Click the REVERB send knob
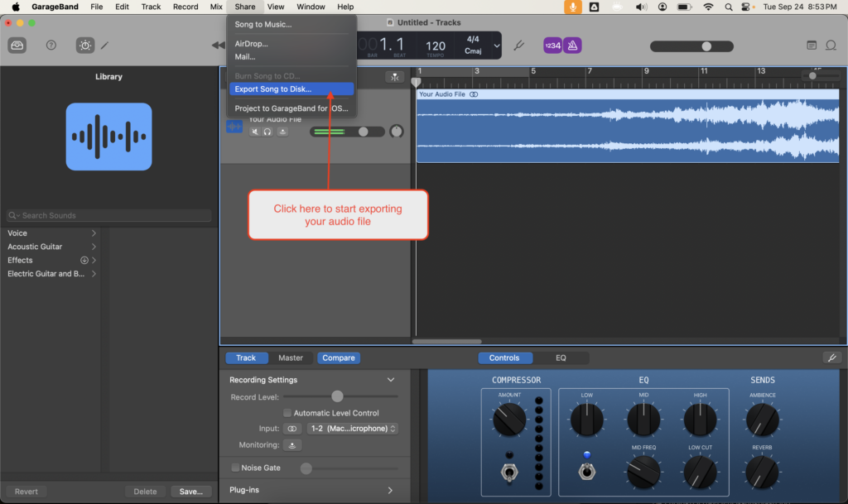The image size is (848, 504). (762, 472)
